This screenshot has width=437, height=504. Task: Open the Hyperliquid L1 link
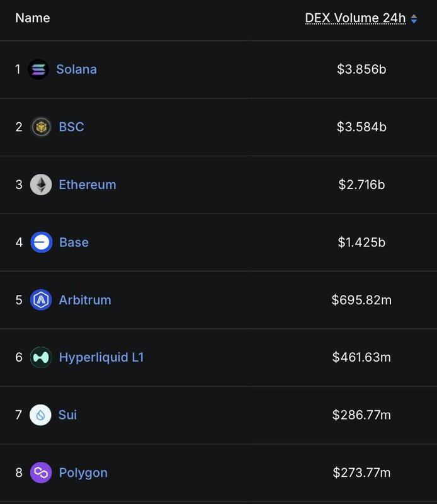click(x=101, y=357)
